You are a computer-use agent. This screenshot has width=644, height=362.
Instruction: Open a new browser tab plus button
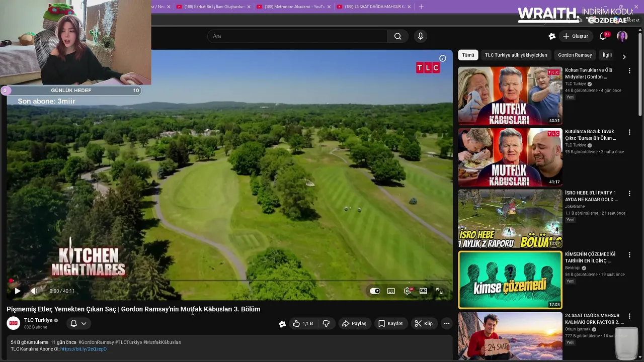(x=421, y=7)
